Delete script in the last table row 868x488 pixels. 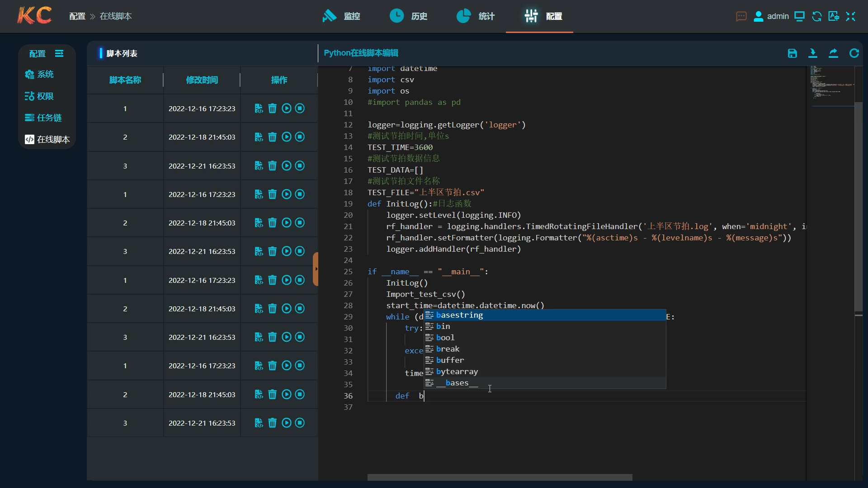(x=272, y=423)
